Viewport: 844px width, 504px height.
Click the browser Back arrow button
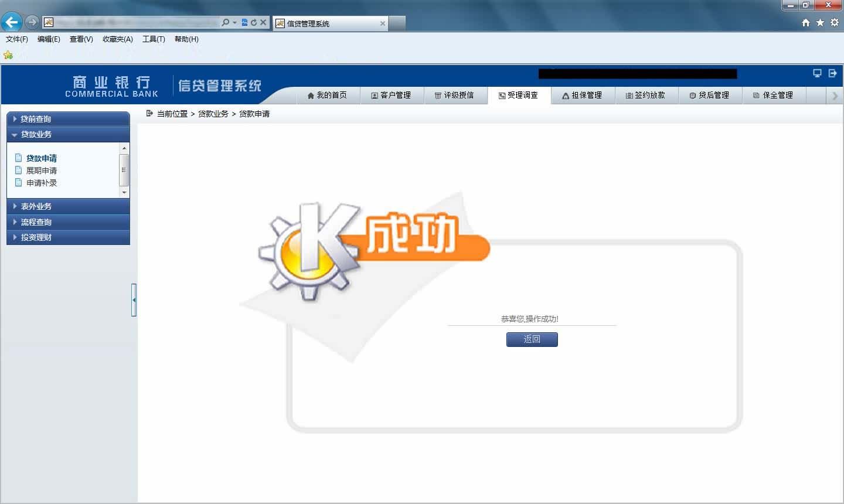11,22
